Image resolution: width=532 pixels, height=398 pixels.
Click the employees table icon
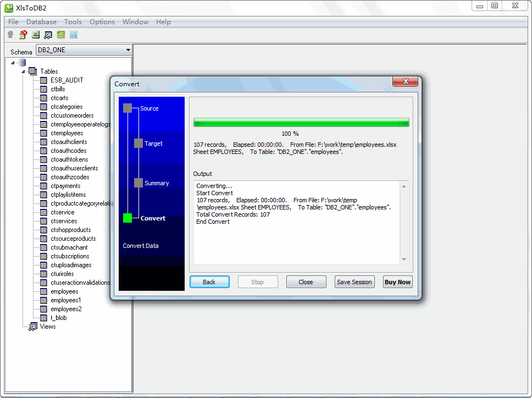coord(43,291)
